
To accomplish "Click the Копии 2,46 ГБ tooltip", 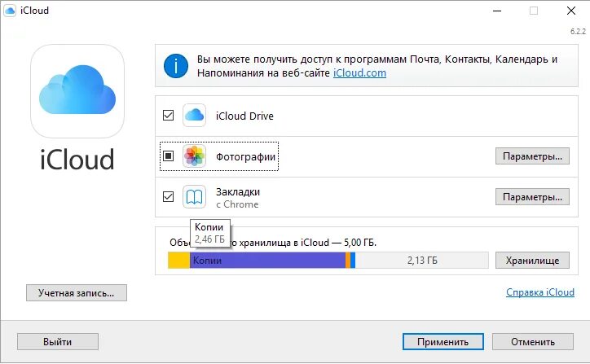I will point(210,233).
